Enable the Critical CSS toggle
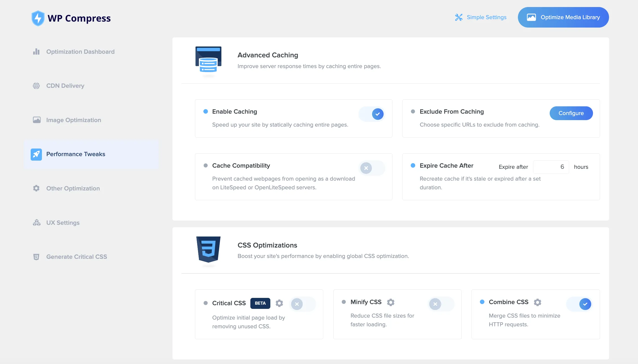 click(303, 304)
